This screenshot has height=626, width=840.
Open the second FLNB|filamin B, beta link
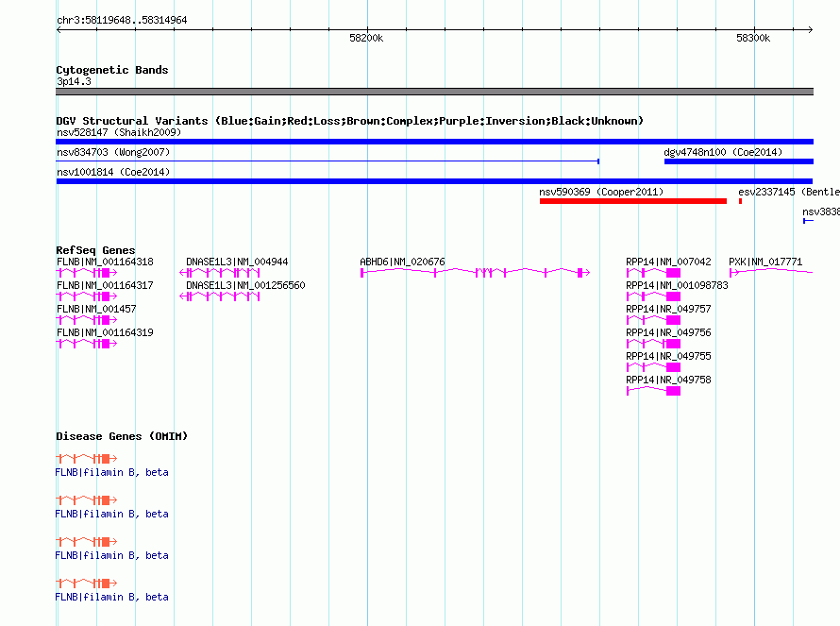[x=111, y=514]
